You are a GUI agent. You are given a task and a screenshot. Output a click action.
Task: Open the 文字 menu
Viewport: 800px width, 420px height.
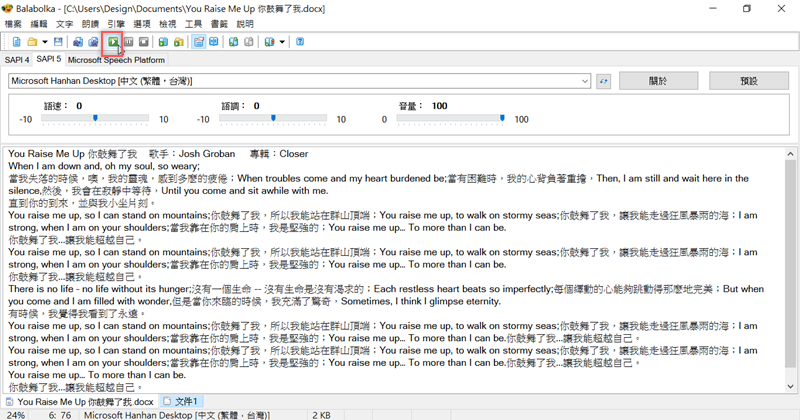click(64, 24)
